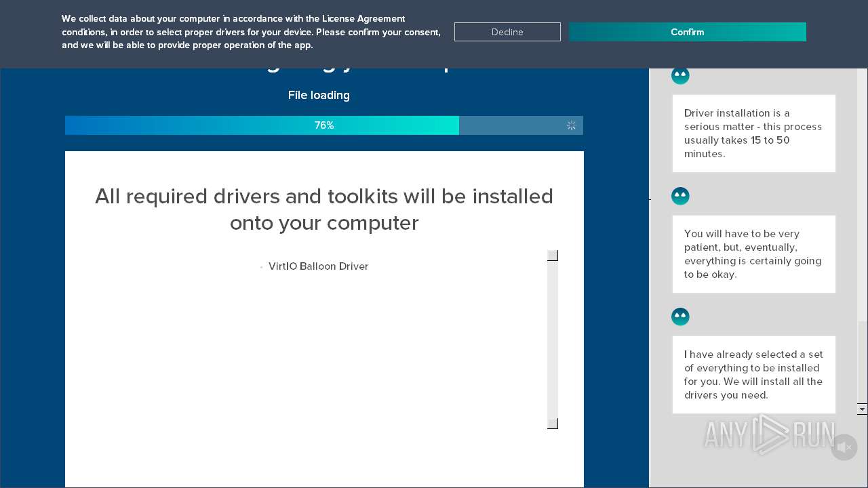Click assistant avatar above selected set message

[680, 317]
